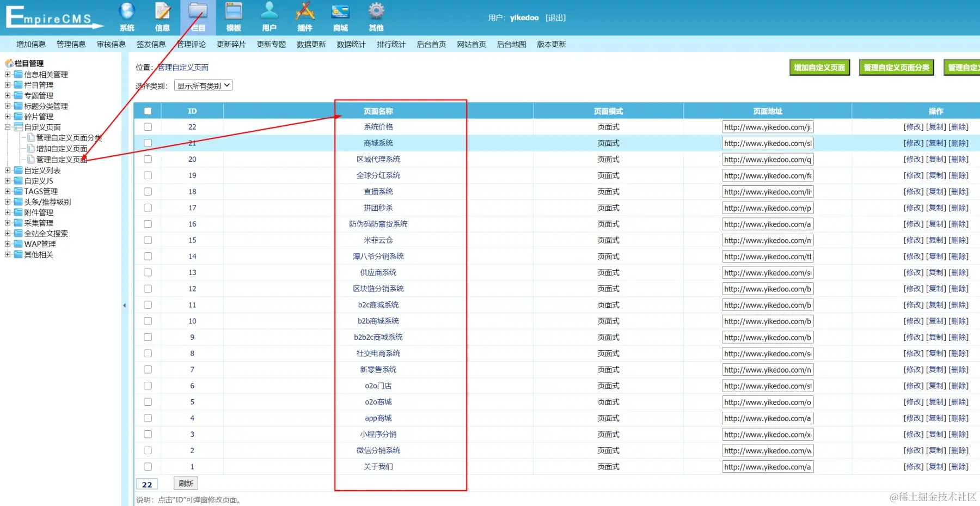Open the 管理信息 submenu item
This screenshot has height=506, width=980.
click(x=71, y=44)
